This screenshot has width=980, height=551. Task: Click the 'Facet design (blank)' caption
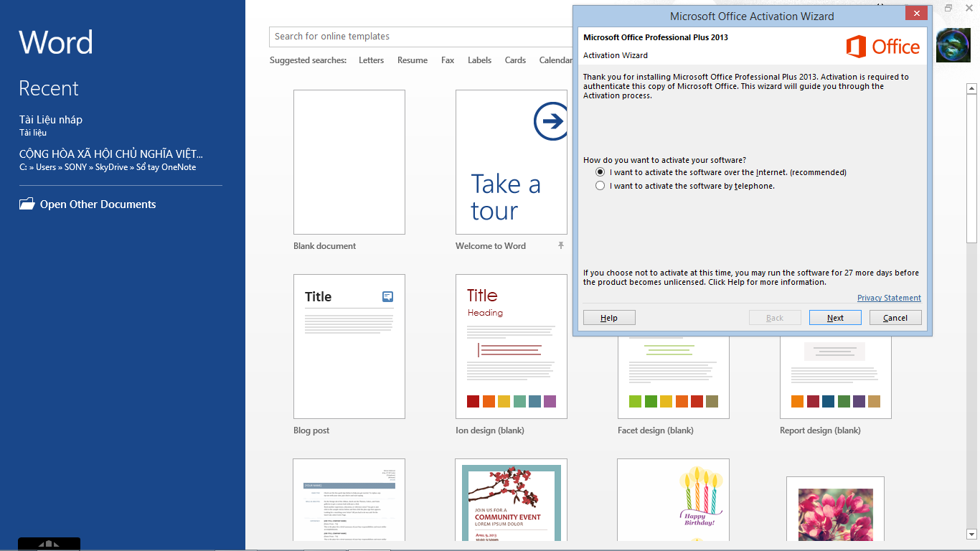click(656, 430)
